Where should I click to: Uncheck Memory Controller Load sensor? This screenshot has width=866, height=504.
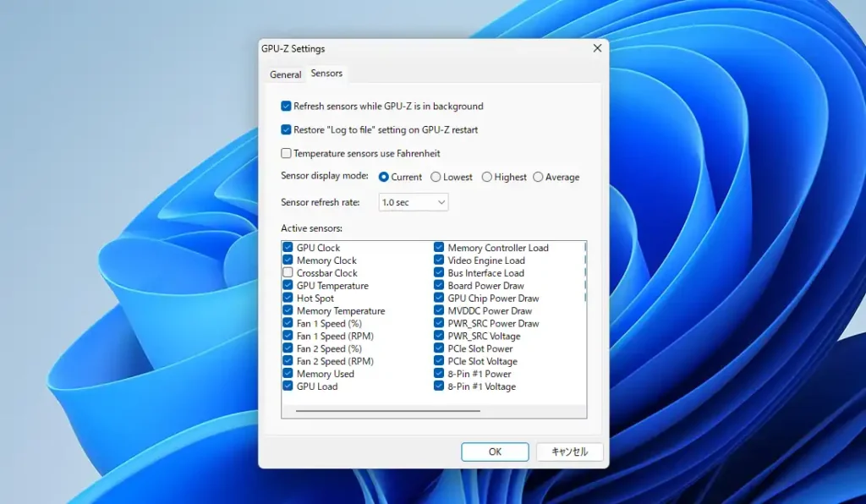[x=439, y=248]
